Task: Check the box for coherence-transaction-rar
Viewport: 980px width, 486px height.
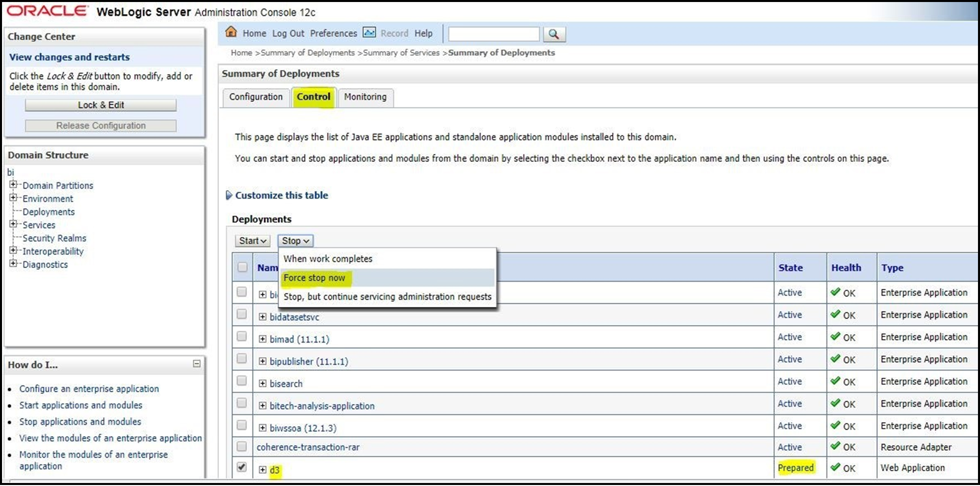Action: (x=242, y=446)
